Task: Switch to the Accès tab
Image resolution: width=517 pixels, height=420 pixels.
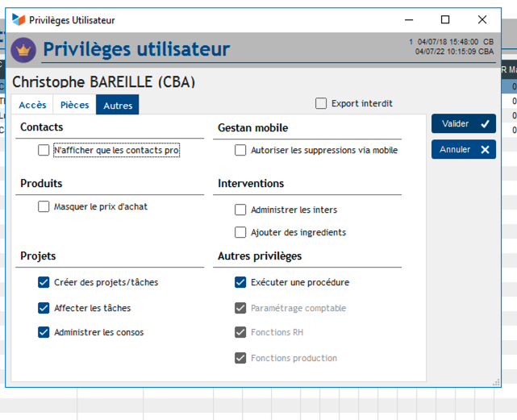Action: tap(33, 105)
